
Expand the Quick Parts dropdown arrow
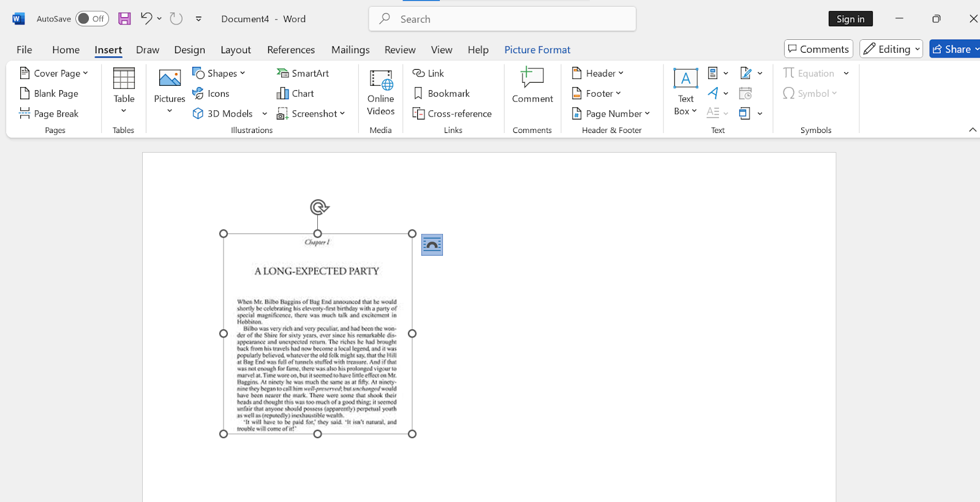click(726, 73)
